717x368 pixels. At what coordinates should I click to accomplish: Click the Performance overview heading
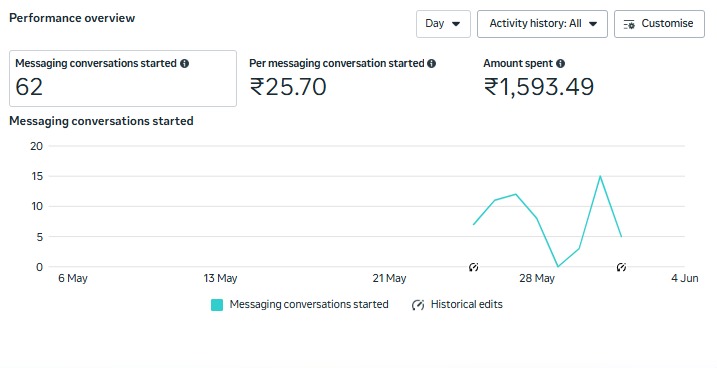tap(72, 18)
